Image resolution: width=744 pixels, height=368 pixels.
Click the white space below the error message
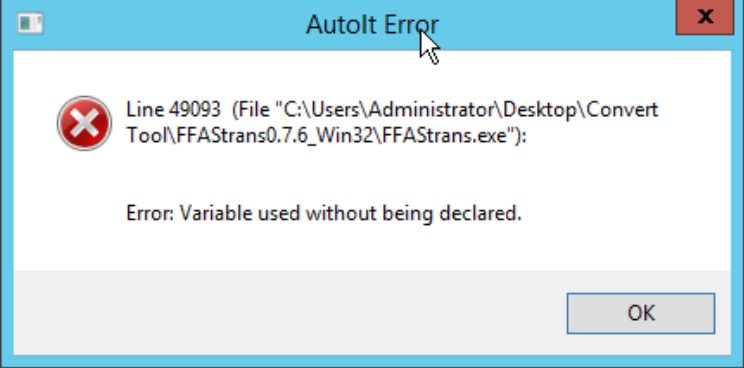[370, 249]
